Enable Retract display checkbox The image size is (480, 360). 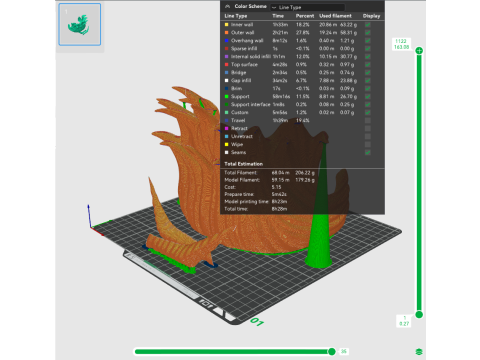[368, 129]
